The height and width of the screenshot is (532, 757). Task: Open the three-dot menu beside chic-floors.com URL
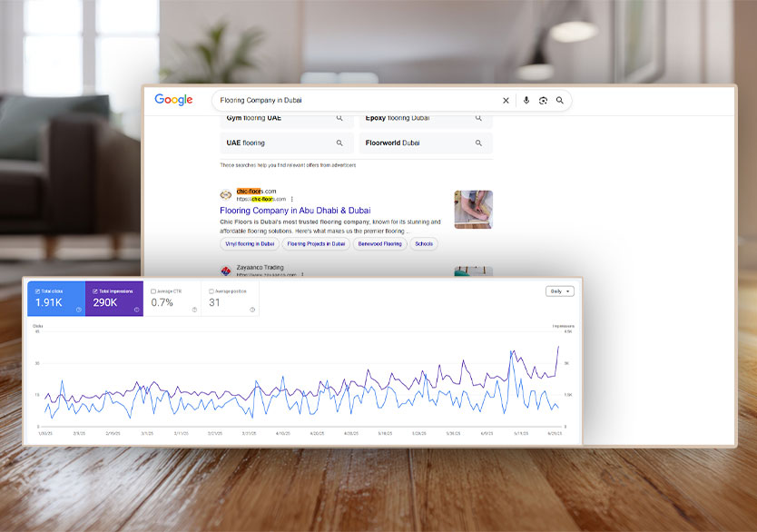292,199
